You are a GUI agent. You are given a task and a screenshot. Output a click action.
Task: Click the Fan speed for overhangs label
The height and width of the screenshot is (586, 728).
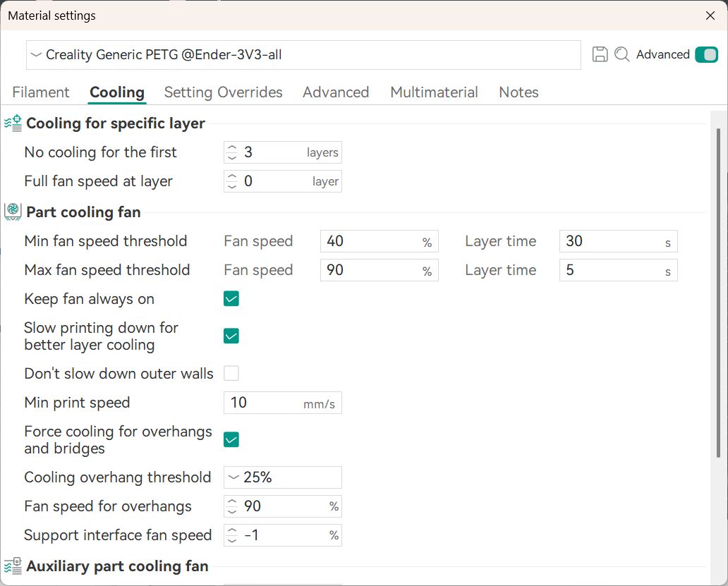[x=108, y=506]
